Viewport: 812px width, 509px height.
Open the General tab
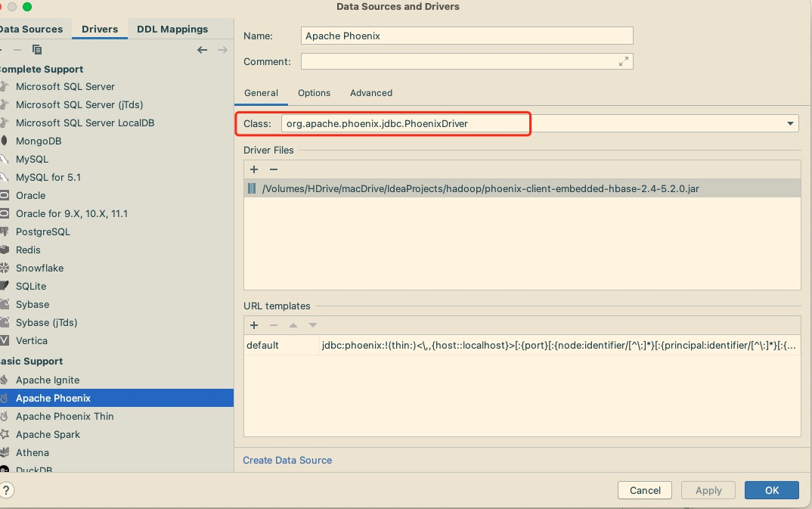click(x=261, y=93)
